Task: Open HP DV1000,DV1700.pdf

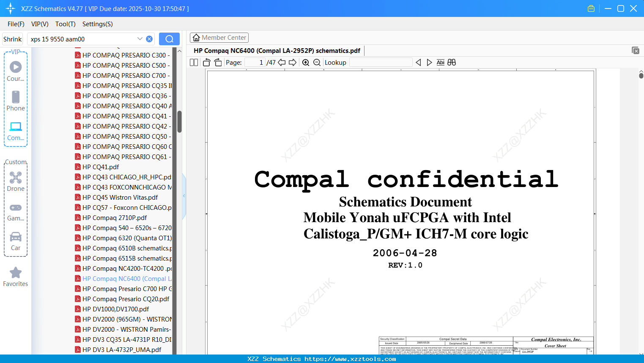Action: pos(112,309)
